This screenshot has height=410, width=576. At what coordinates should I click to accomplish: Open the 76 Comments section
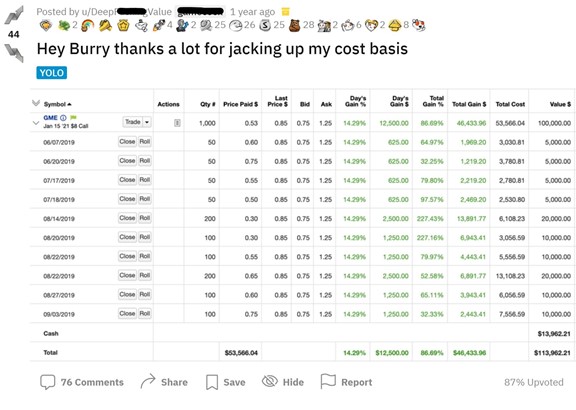pyautogui.click(x=82, y=382)
